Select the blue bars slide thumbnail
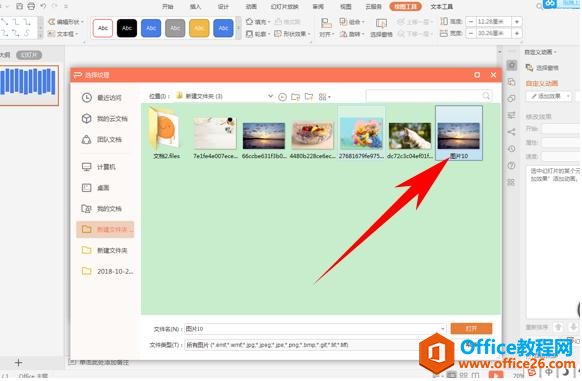582x381 pixels. (29, 85)
